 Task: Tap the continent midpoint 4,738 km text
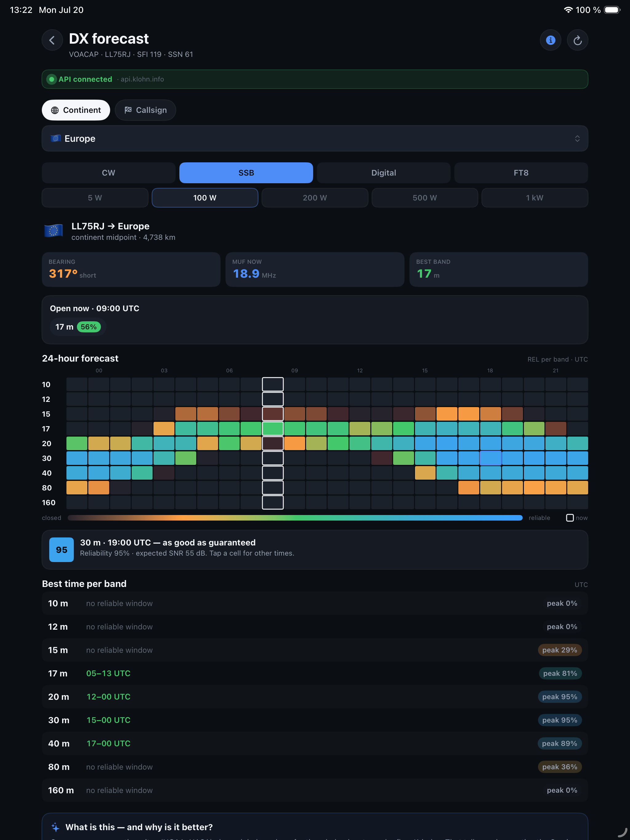click(123, 237)
